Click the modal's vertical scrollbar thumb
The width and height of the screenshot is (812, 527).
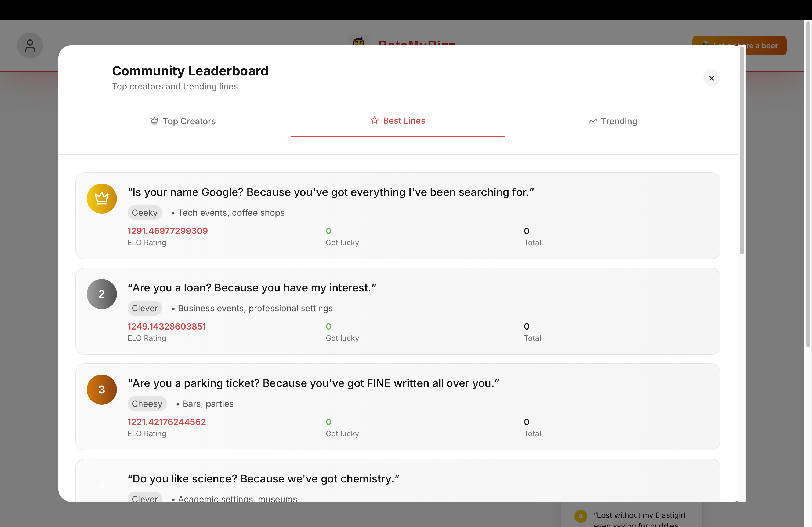[x=742, y=150]
